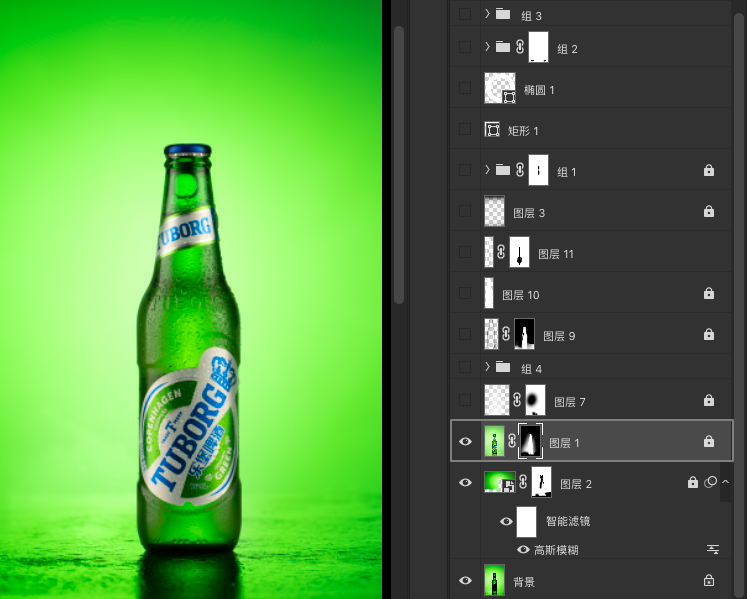Expand the 组 4 layer group

point(487,366)
